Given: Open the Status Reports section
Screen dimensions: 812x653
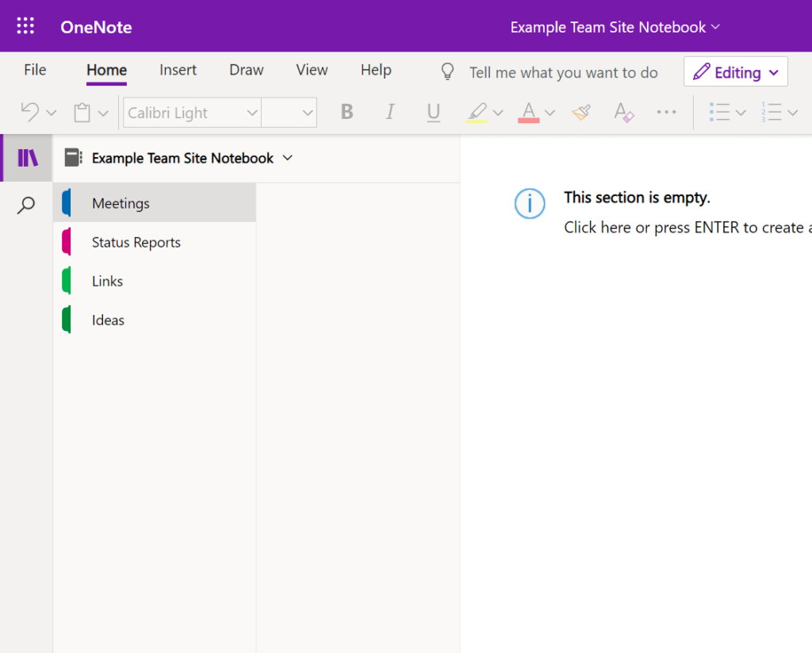Looking at the screenshot, I should pyautogui.click(x=155, y=241).
